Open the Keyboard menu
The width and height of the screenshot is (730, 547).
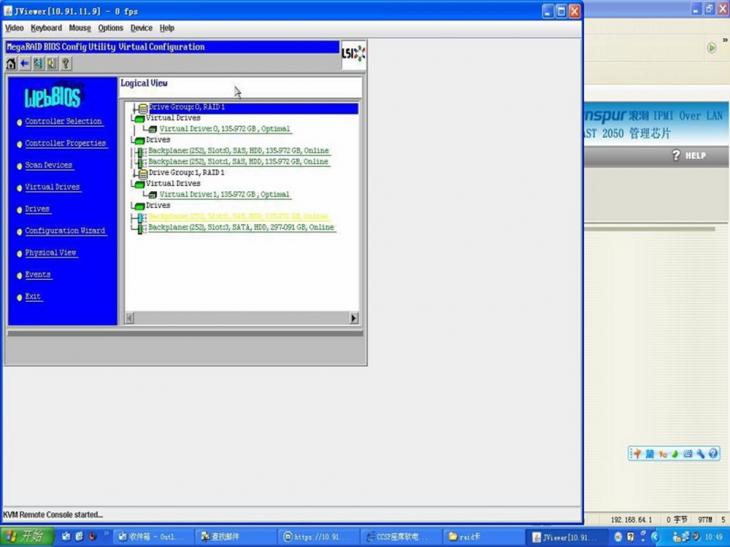[46, 28]
